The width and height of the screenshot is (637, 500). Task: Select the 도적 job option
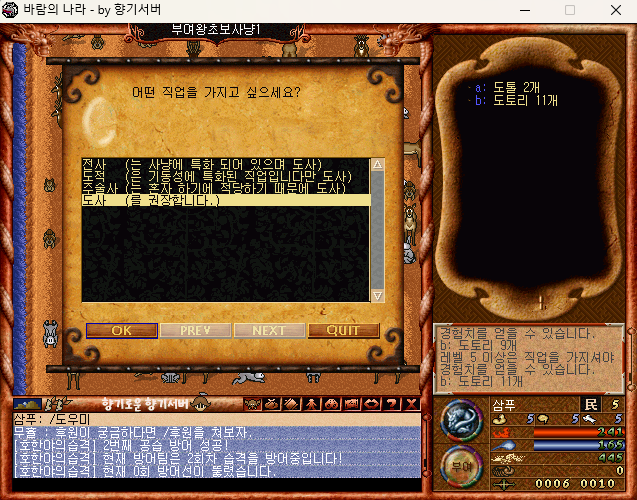click(226, 177)
